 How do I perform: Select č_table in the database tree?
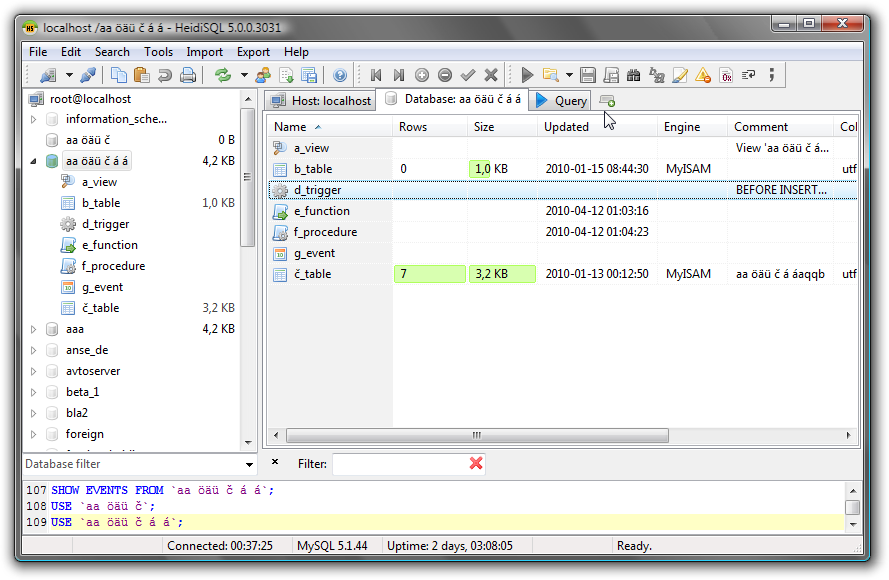[100, 308]
